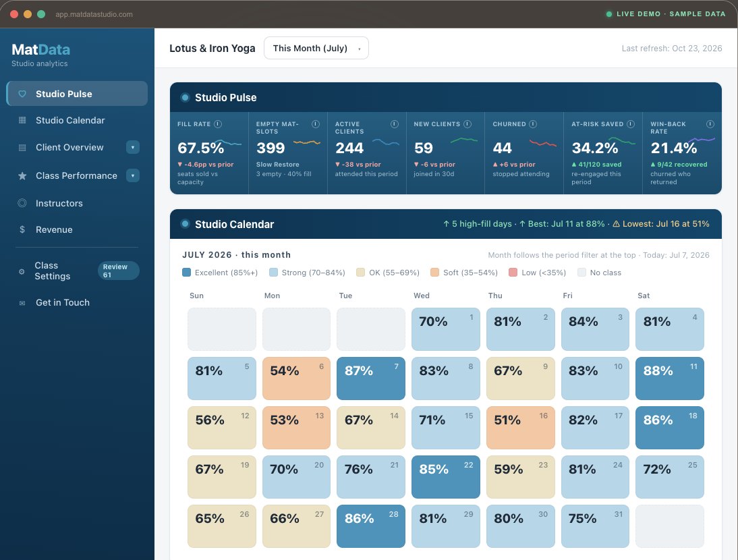Click the 'Slow Restore' label

coord(278,164)
